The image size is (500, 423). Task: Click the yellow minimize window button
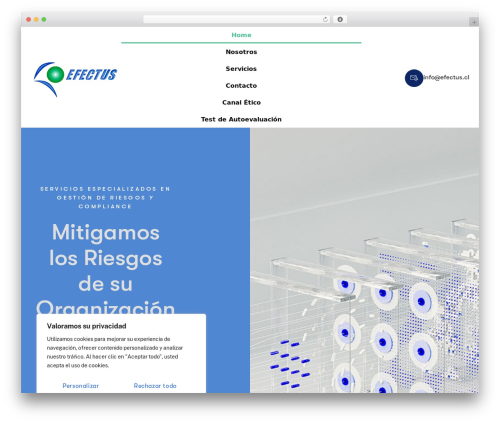36,19
